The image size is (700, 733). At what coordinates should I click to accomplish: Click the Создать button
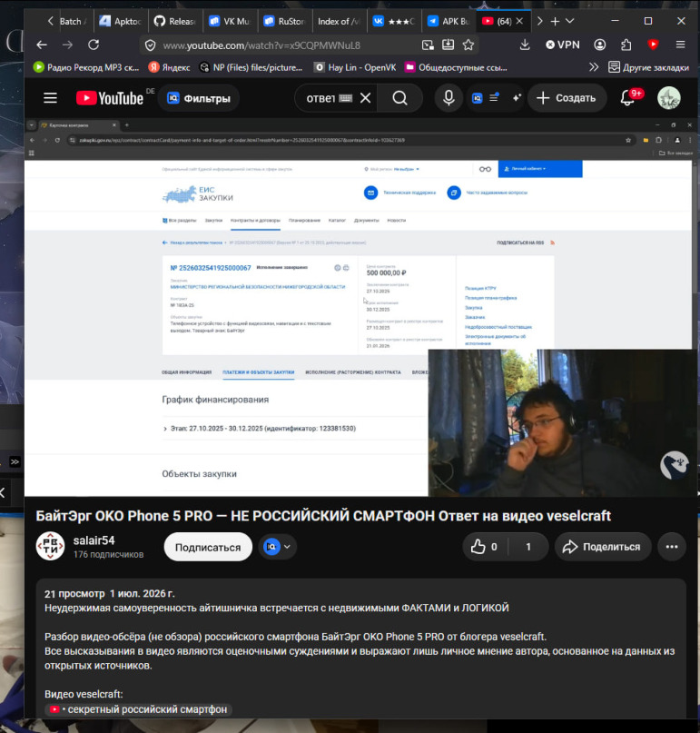click(x=567, y=98)
